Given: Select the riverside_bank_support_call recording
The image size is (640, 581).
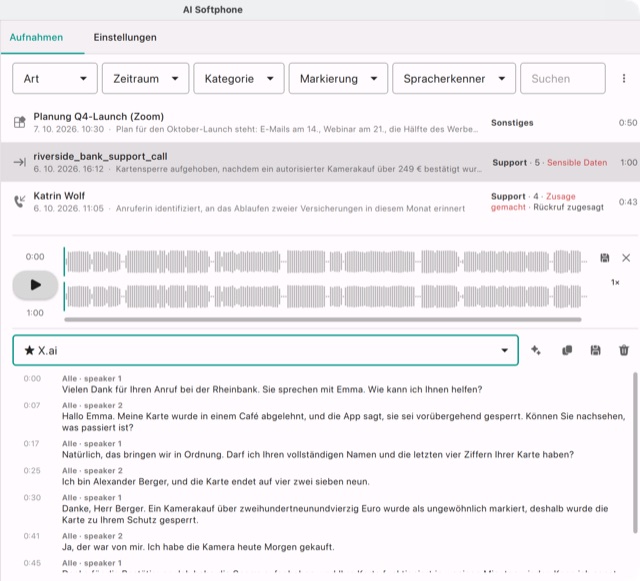Looking at the screenshot, I should (320, 162).
